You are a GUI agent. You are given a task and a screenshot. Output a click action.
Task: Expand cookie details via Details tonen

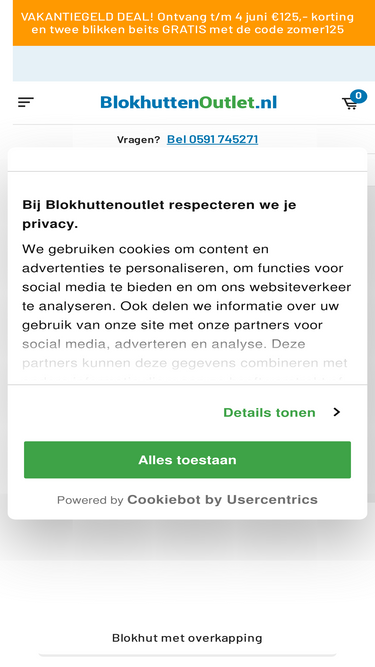pyautogui.click(x=269, y=412)
